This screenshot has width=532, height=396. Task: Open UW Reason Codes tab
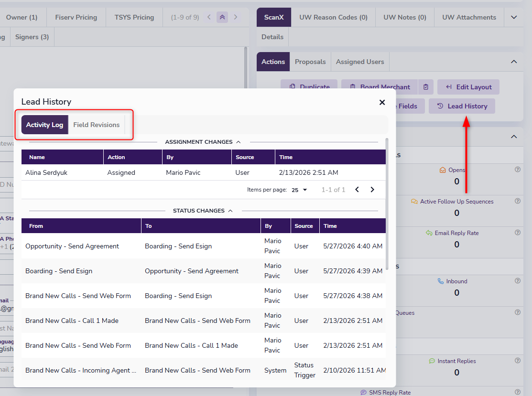[333, 17]
